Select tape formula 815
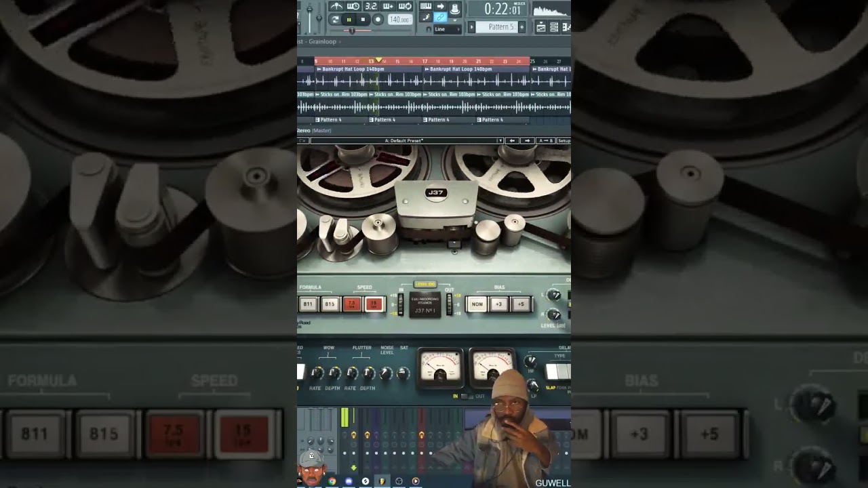 [330, 304]
